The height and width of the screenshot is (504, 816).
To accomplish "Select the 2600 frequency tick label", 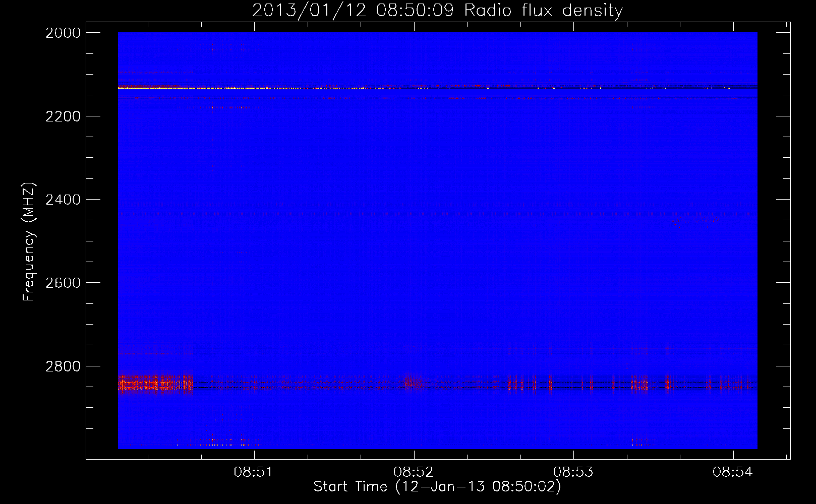I will tap(63, 283).
